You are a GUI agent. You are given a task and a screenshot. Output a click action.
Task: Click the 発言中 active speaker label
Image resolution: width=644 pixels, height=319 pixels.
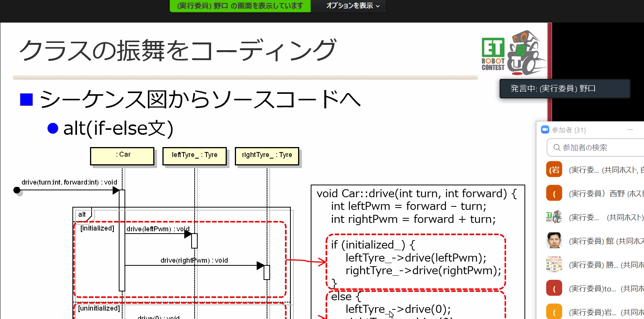click(x=564, y=89)
